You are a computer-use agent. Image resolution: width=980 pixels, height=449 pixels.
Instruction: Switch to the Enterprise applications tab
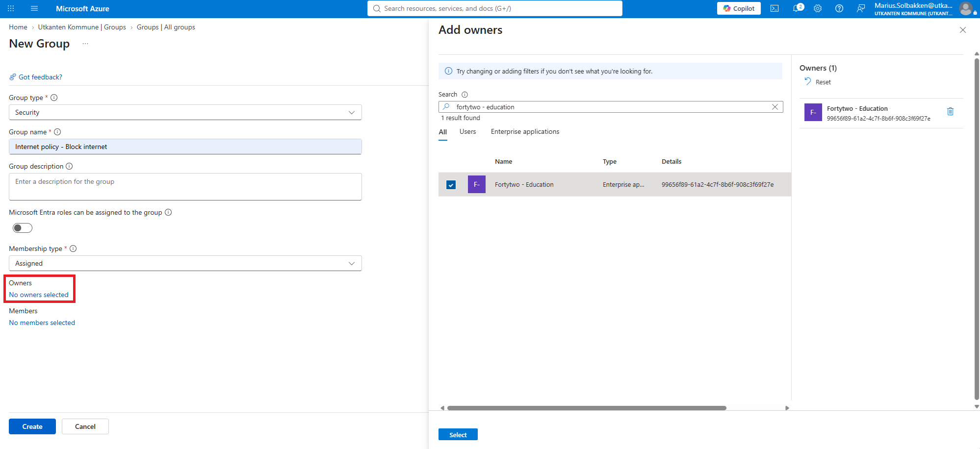coord(525,131)
